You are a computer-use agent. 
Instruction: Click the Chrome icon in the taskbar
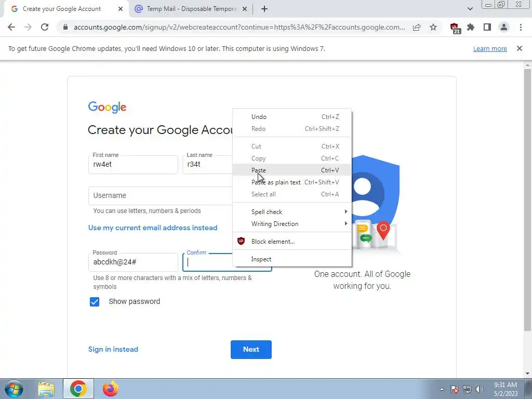click(x=78, y=389)
